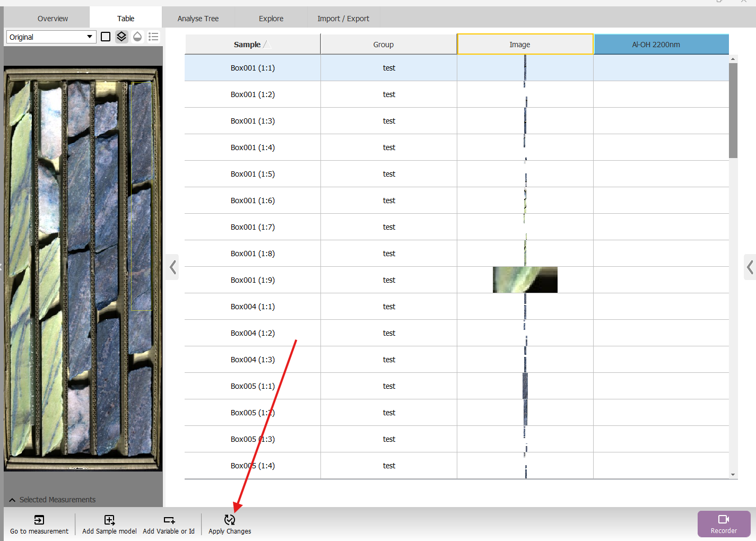Viewport: 756px width, 541px height.
Task: Collapse left panel with the chevron arrow
Action: [172, 267]
